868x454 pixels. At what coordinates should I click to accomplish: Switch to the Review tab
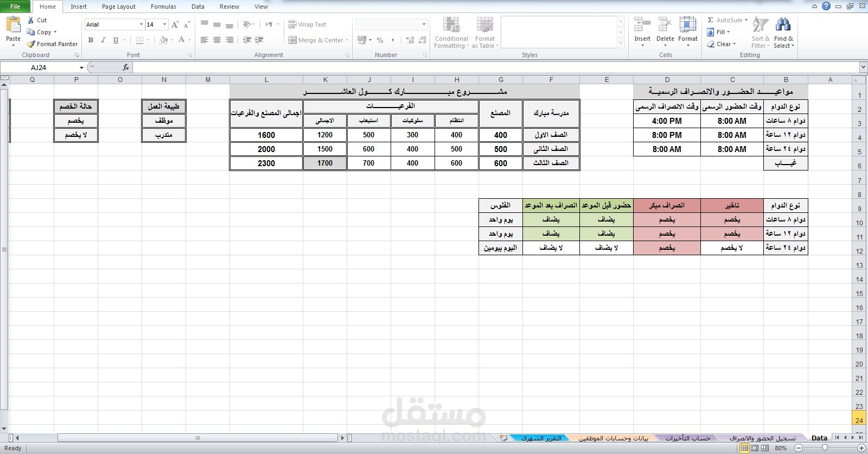tap(229, 7)
